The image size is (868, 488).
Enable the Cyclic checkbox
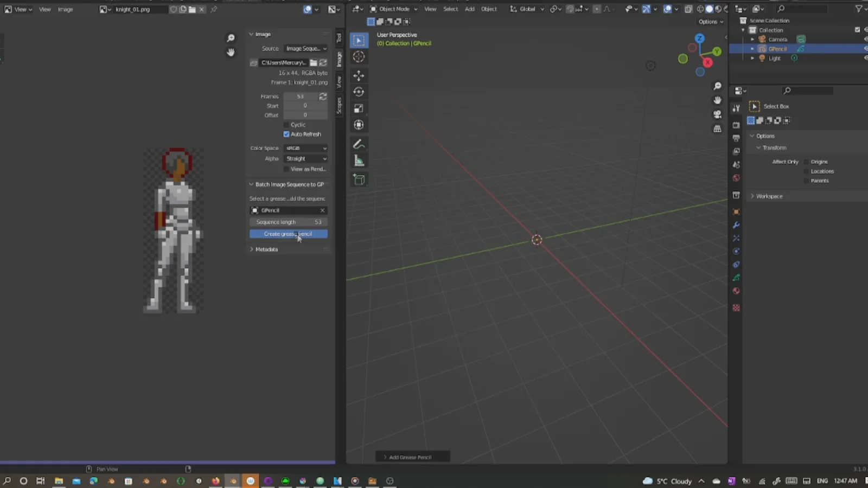(x=286, y=125)
